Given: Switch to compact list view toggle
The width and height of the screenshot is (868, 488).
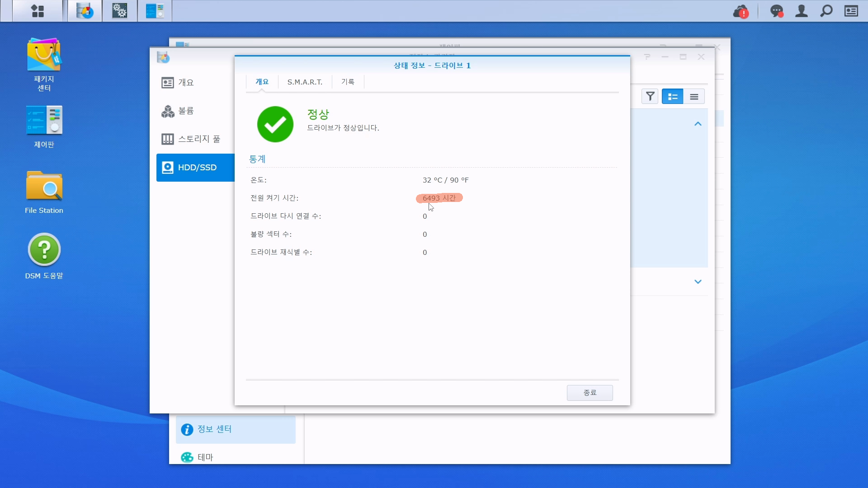Looking at the screenshot, I should (694, 97).
